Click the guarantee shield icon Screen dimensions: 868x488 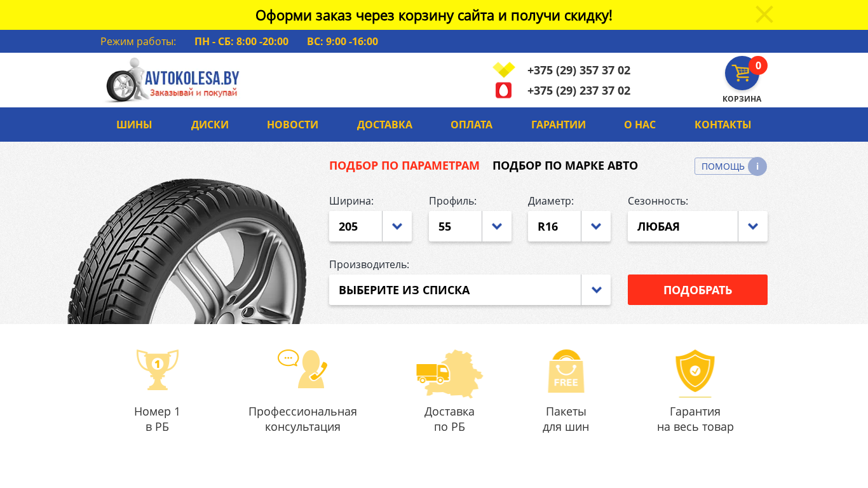click(695, 371)
